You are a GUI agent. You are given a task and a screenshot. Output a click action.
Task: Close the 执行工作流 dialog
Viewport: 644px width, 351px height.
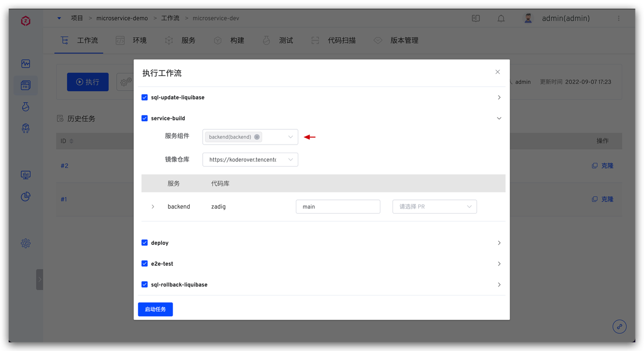pos(498,72)
